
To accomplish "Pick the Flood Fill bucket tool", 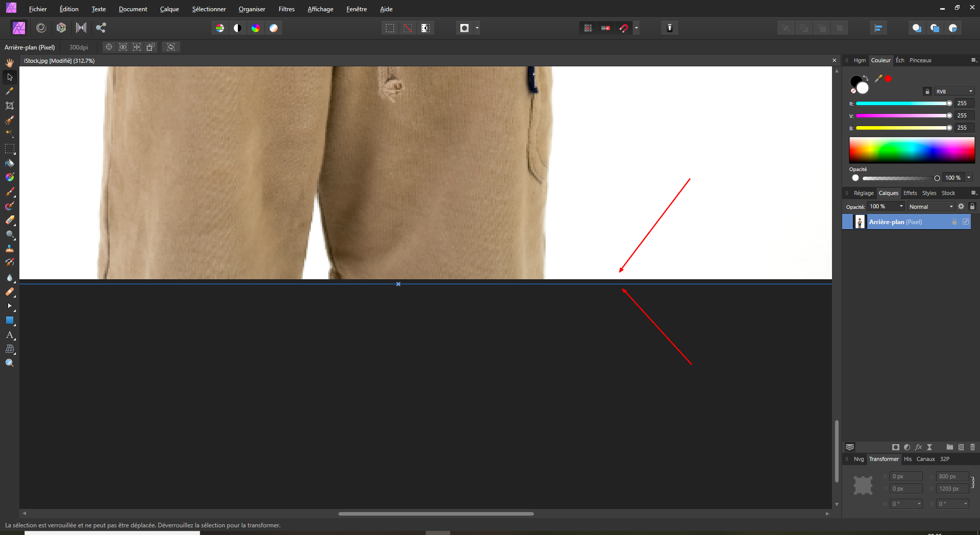I will pos(10,163).
